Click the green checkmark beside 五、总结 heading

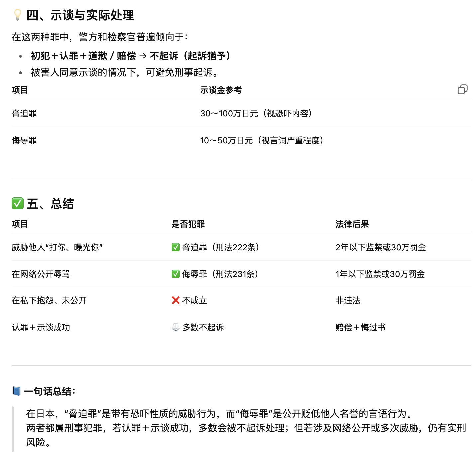pos(18,203)
